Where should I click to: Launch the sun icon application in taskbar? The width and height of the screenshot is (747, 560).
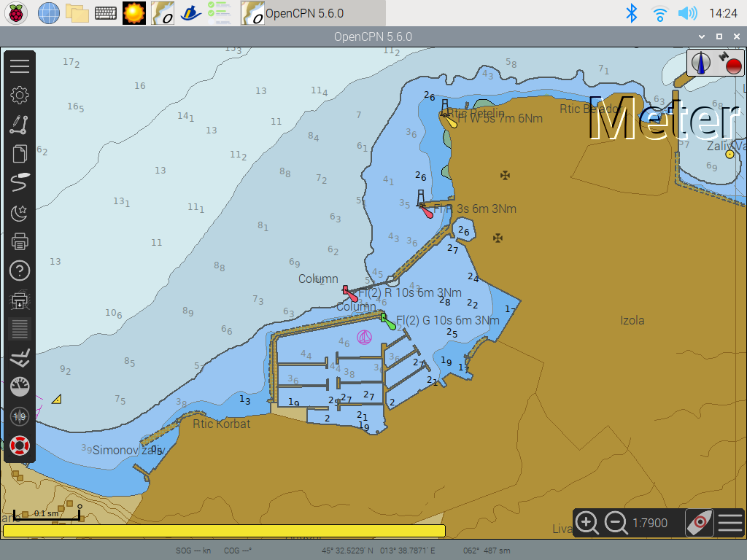134,13
